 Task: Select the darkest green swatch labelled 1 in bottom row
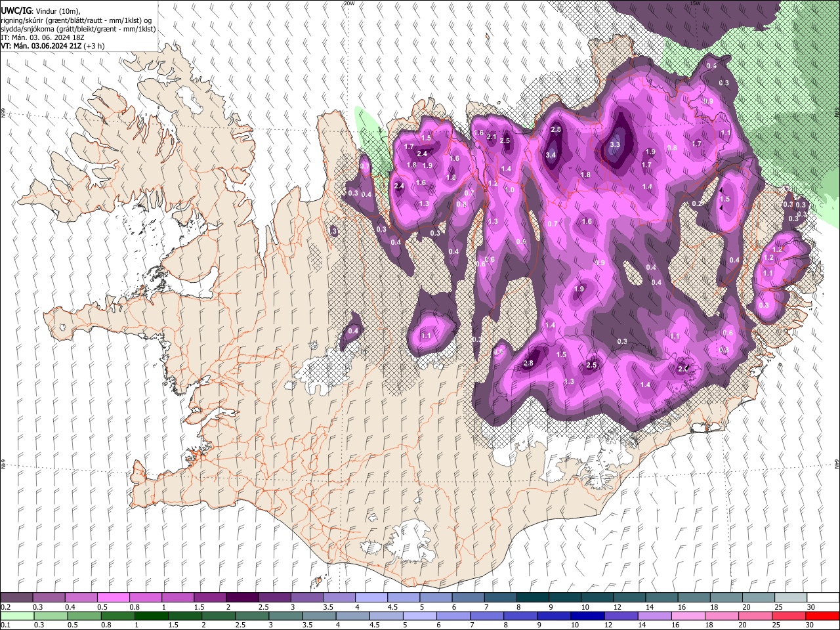tap(151, 616)
